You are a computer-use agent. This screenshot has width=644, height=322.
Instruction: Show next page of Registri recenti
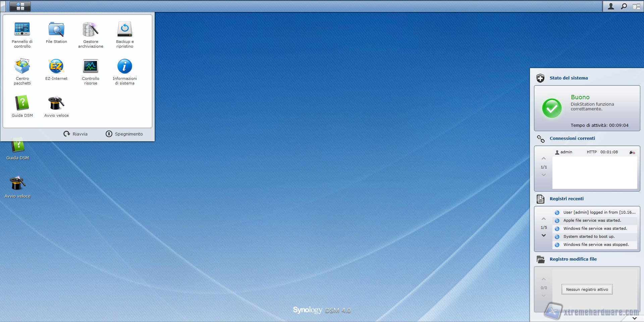click(544, 235)
